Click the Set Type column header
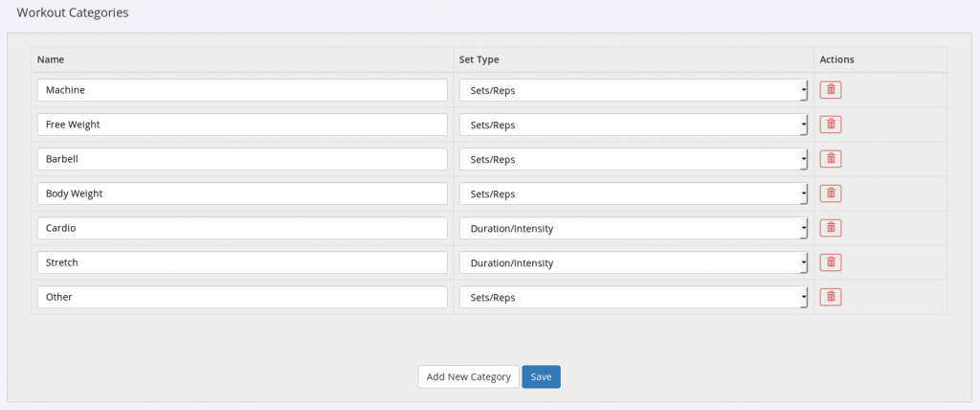The width and height of the screenshot is (980, 410). pos(479,59)
